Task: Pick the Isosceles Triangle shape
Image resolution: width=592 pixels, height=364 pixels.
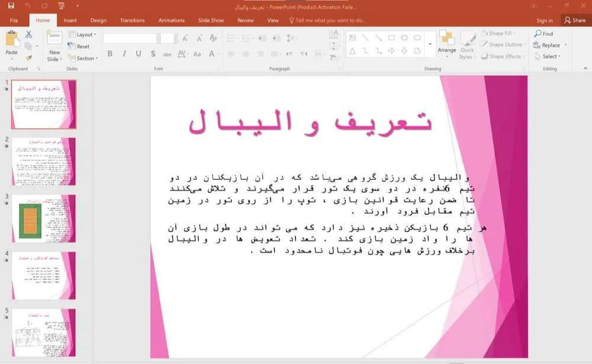Action: (x=352, y=50)
